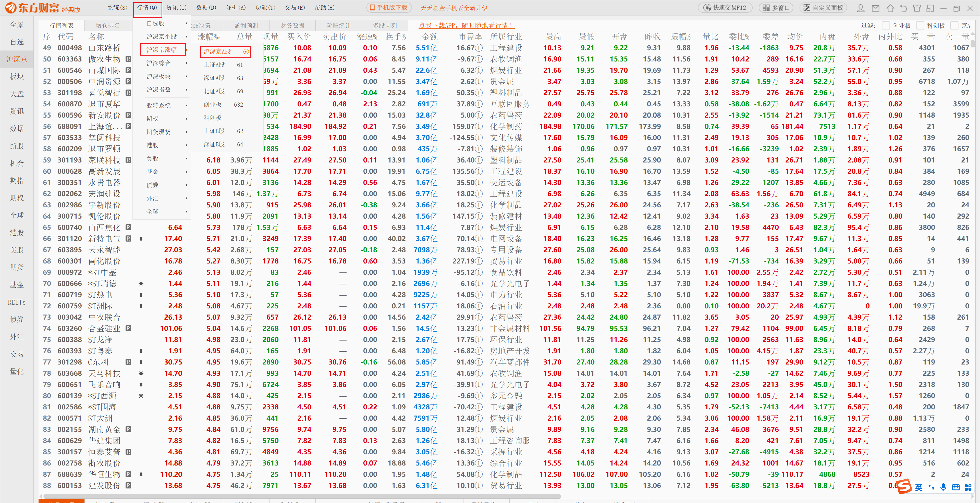The image size is (980, 503).
Task: Click the 快速交易F12 button
Action: pyautogui.click(x=725, y=8)
